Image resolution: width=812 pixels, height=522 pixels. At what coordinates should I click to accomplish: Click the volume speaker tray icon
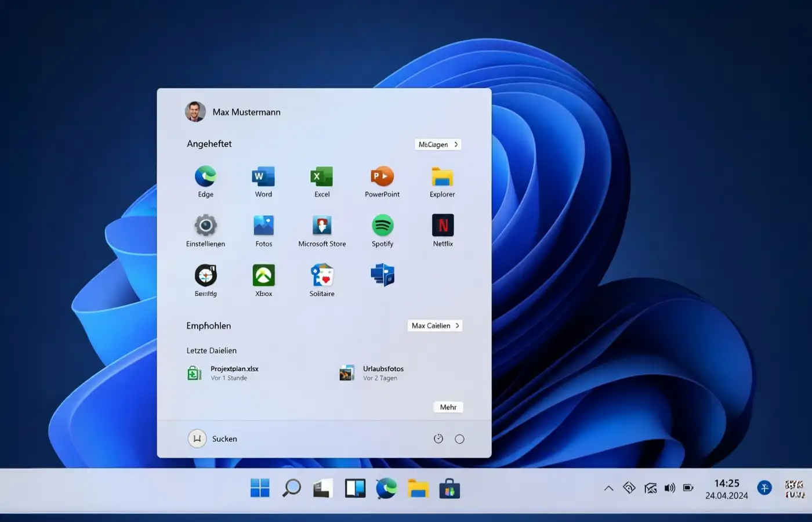tap(670, 488)
